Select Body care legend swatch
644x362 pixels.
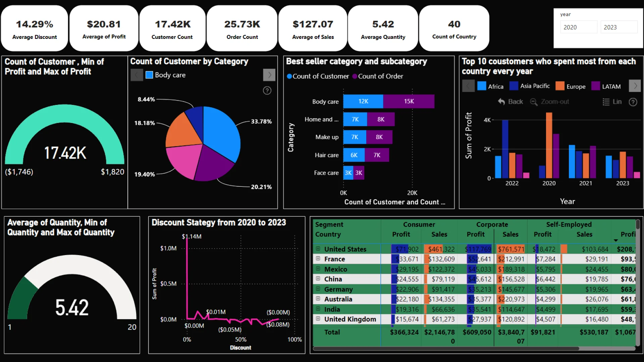point(149,75)
